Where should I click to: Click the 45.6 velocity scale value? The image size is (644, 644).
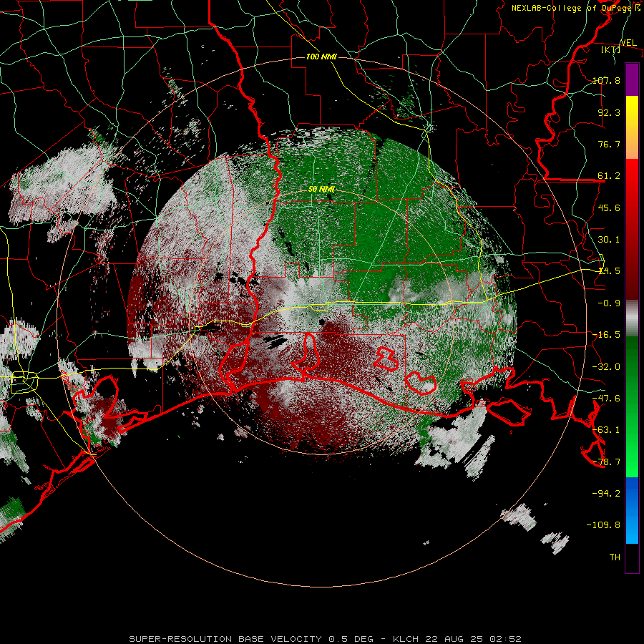(x=609, y=208)
